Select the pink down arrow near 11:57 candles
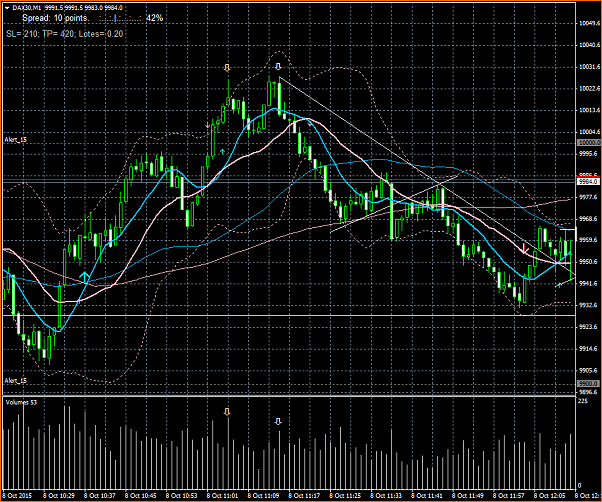This screenshot has height=502, width=602. (524, 248)
